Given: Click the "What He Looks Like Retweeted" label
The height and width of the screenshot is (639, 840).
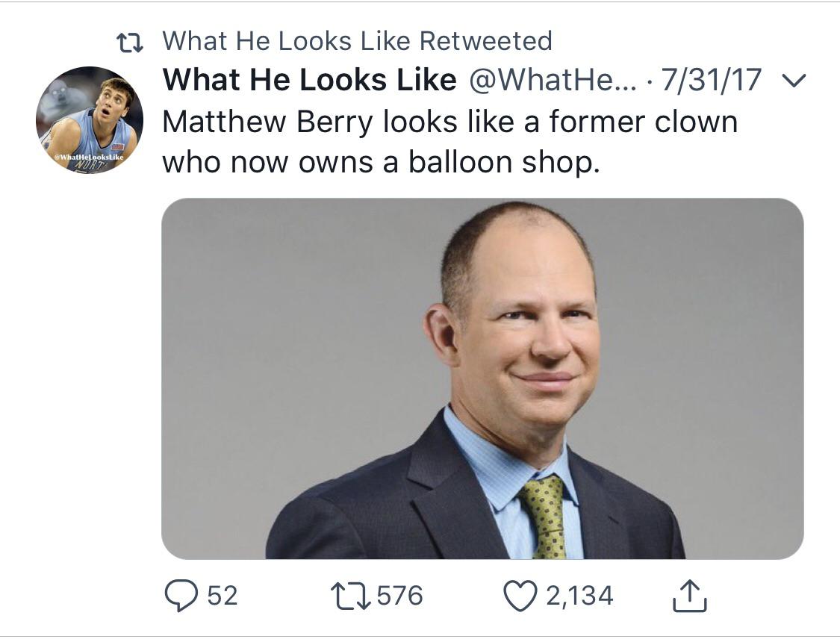Looking at the screenshot, I should (357, 41).
